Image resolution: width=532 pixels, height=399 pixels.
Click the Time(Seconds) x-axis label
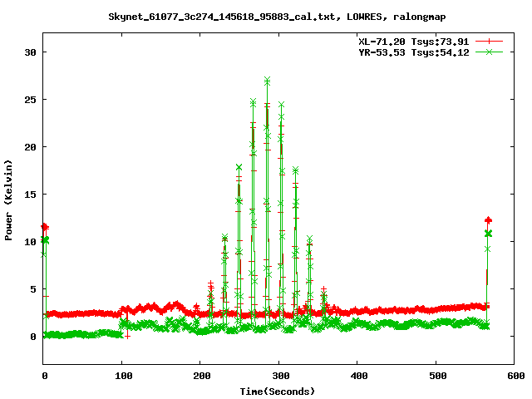coord(278,391)
